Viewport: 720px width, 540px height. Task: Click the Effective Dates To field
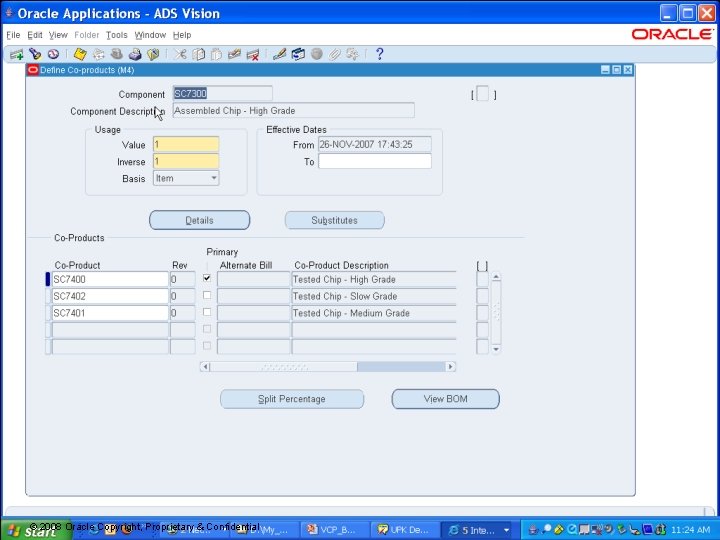pos(375,161)
